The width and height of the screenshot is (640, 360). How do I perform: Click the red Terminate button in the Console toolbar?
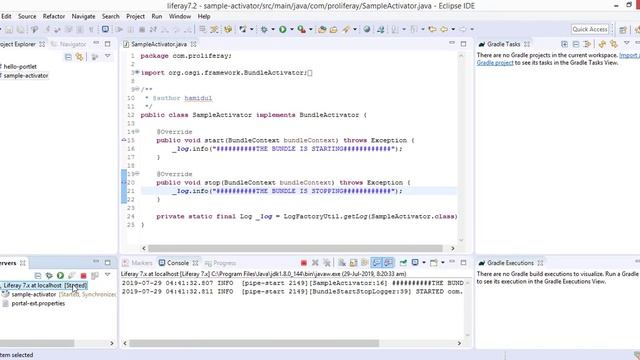[x=303, y=263]
